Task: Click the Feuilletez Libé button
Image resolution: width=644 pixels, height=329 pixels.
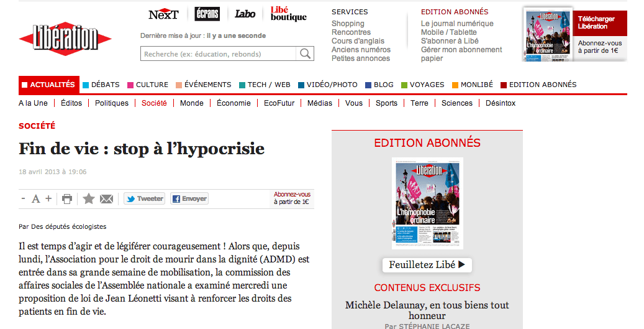Action: (427, 265)
